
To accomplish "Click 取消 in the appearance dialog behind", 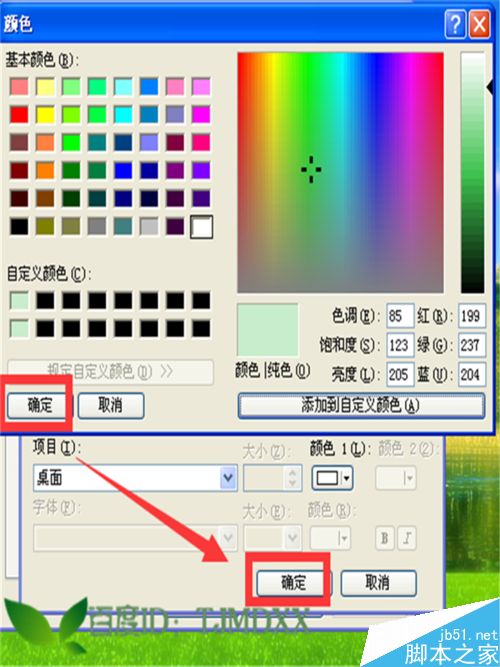I will click(x=378, y=583).
